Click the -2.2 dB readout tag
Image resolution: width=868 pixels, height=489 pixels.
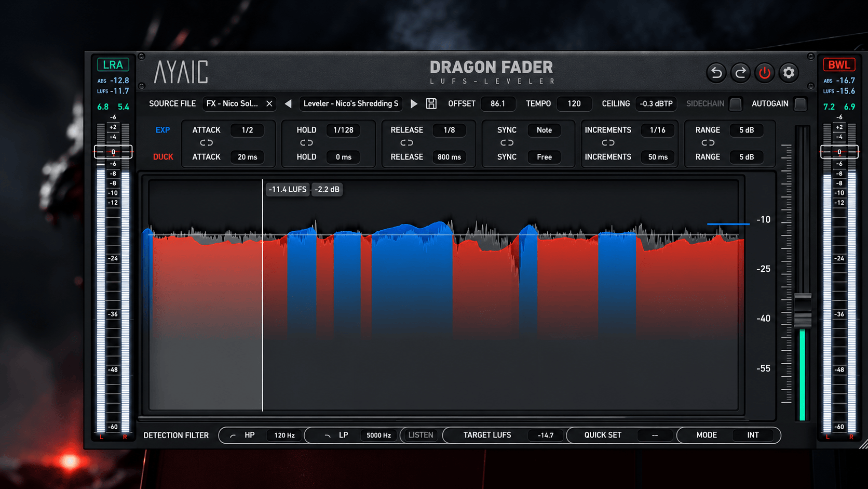pyautogui.click(x=327, y=190)
